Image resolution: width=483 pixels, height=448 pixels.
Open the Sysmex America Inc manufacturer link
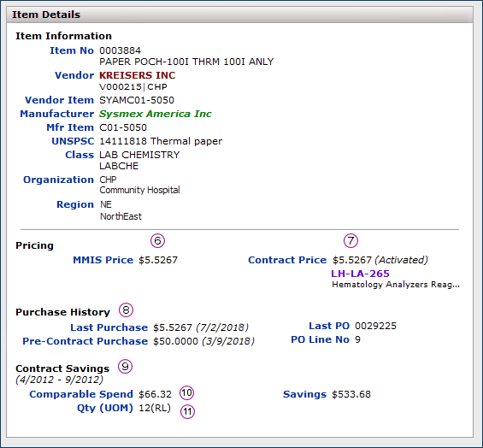pos(156,114)
